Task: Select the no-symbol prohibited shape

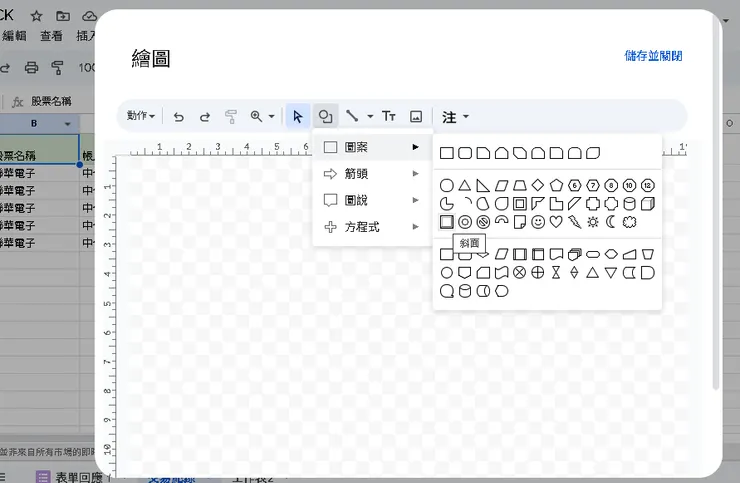Action: click(x=483, y=222)
